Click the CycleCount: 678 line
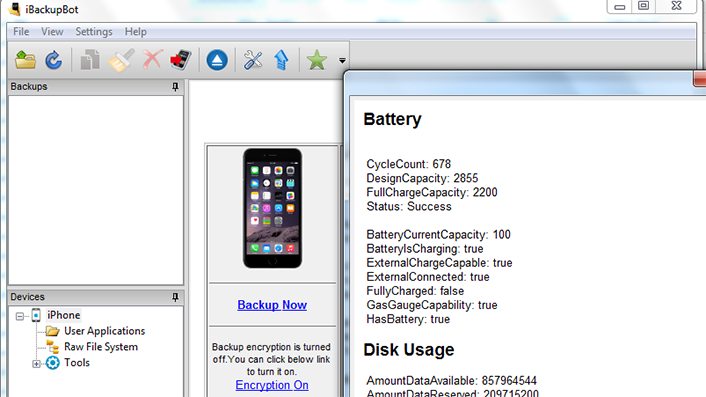Image resolution: width=706 pixels, height=397 pixels. click(x=408, y=164)
